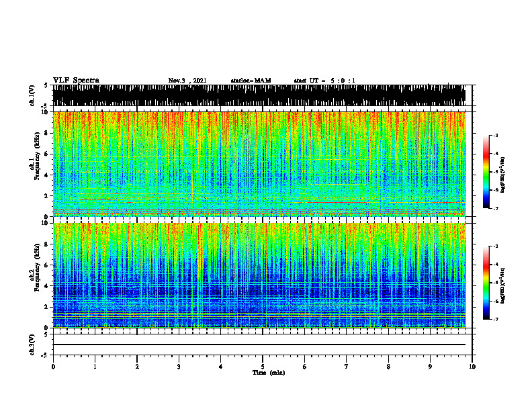Click the ch.2 color bar log(PSD) unit label
Viewport: 532px width, 411px height.
(x=503, y=285)
